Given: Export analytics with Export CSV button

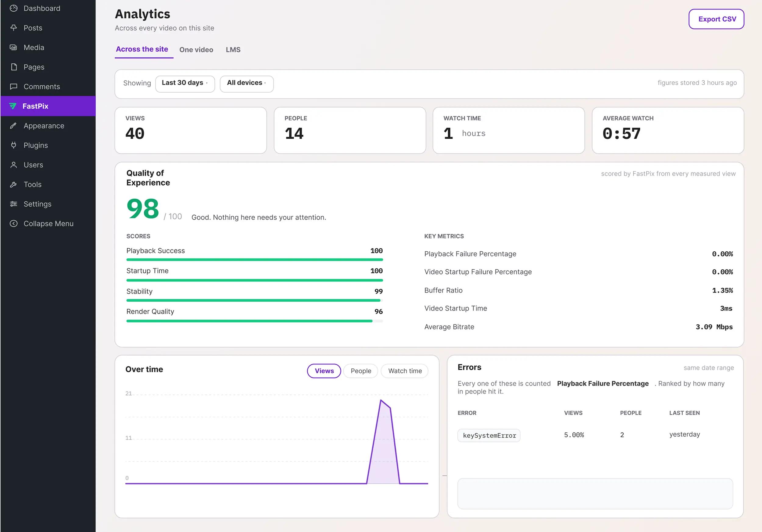Looking at the screenshot, I should (x=716, y=19).
